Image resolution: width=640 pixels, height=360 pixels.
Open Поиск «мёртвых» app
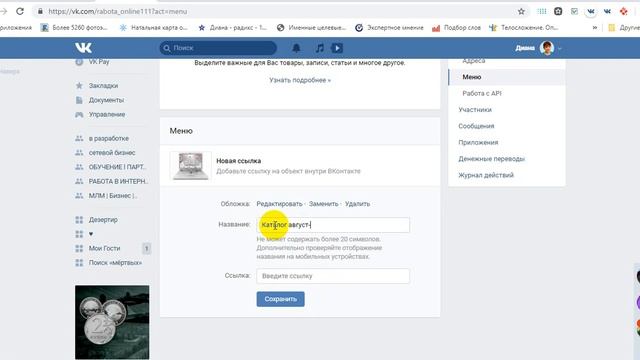click(x=115, y=262)
